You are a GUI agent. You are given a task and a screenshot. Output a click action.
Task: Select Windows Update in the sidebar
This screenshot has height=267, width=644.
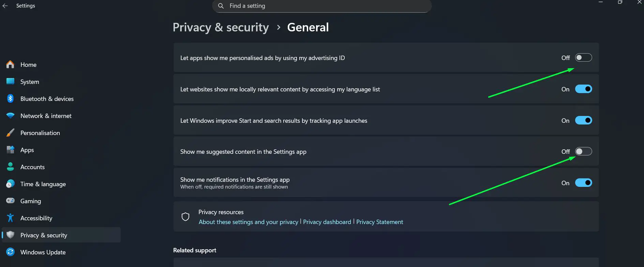click(43, 252)
